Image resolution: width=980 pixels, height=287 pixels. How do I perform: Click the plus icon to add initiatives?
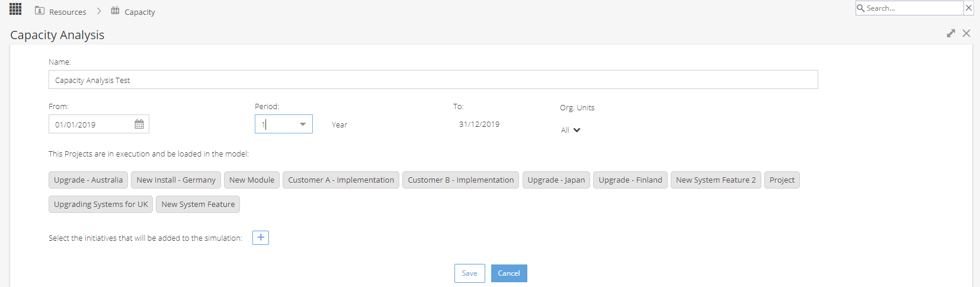(261, 238)
